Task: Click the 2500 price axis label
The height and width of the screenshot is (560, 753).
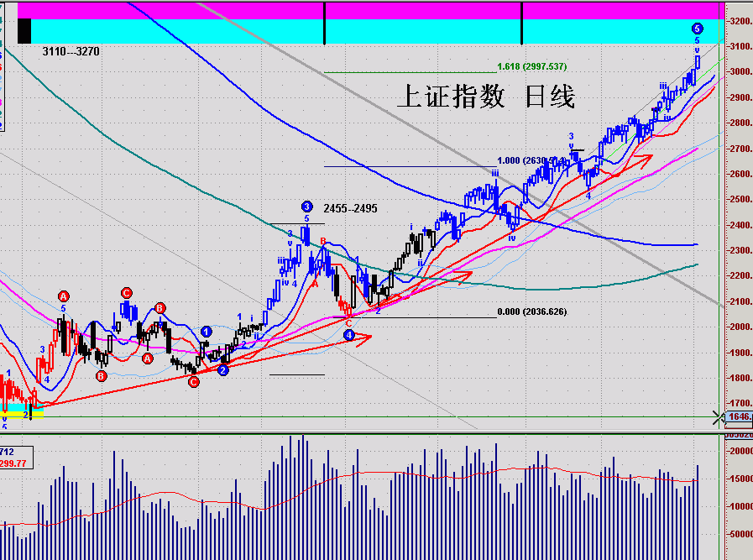Action: [x=740, y=199]
